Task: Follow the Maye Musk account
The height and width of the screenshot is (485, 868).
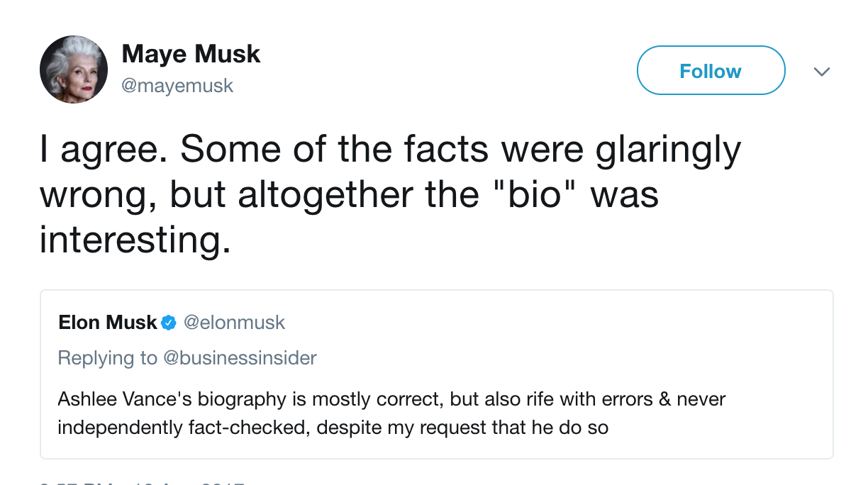Action: point(711,70)
